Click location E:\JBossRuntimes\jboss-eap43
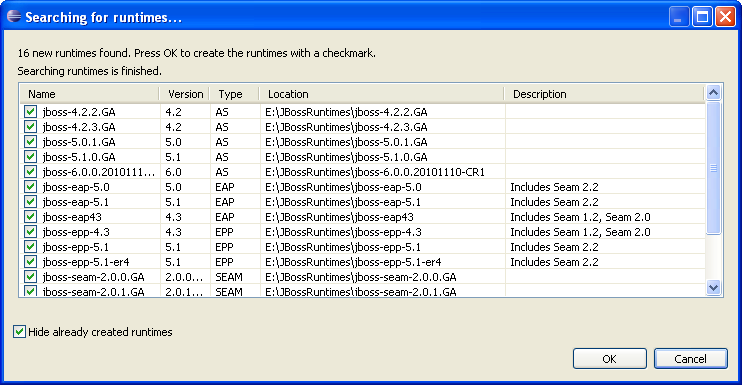 [339, 217]
